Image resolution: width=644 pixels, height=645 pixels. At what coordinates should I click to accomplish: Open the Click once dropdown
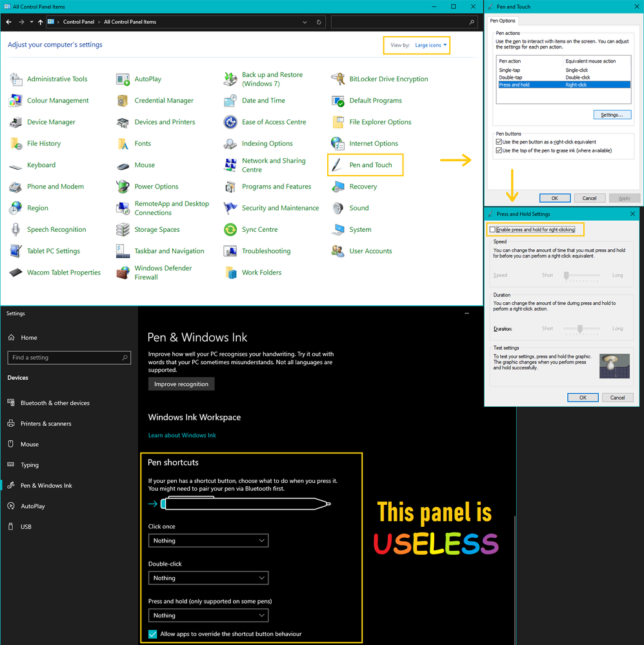(208, 540)
